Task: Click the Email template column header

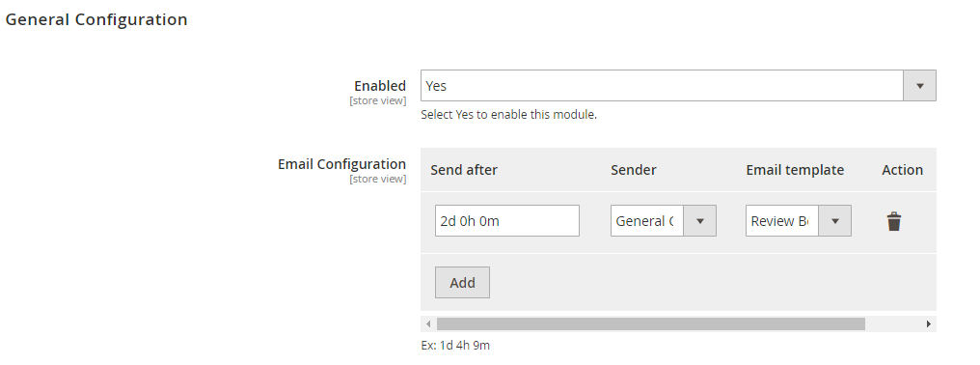Action: 795,170
